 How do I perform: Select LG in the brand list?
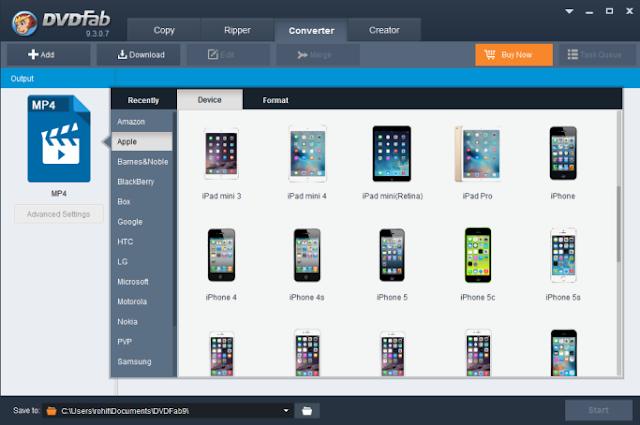click(x=142, y=262)
